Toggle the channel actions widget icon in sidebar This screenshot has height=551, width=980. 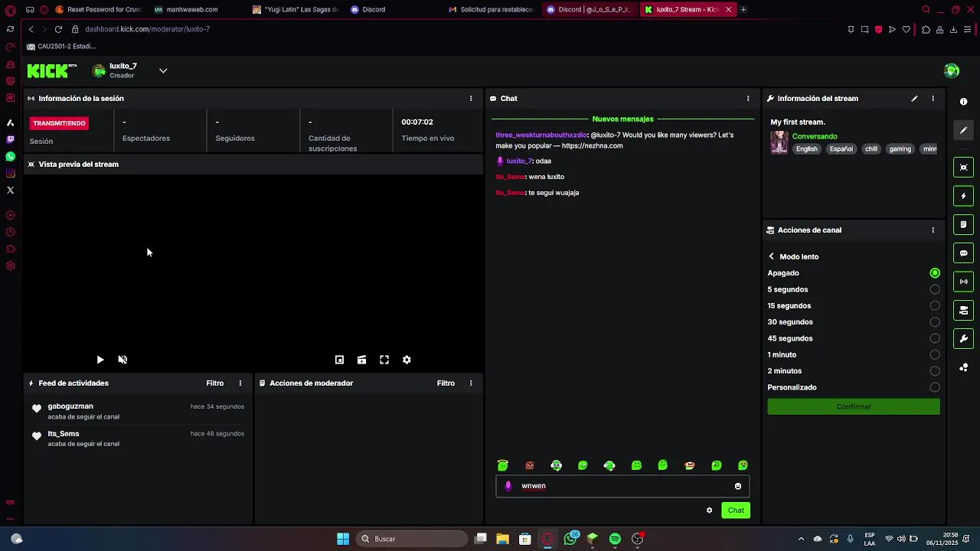[963, 310]
